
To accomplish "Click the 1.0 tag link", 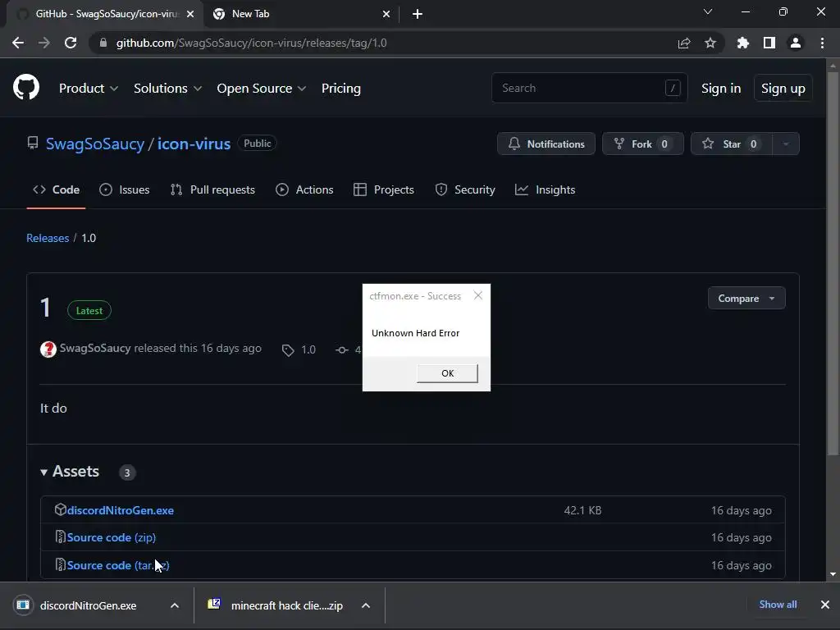I will point(299,349).
